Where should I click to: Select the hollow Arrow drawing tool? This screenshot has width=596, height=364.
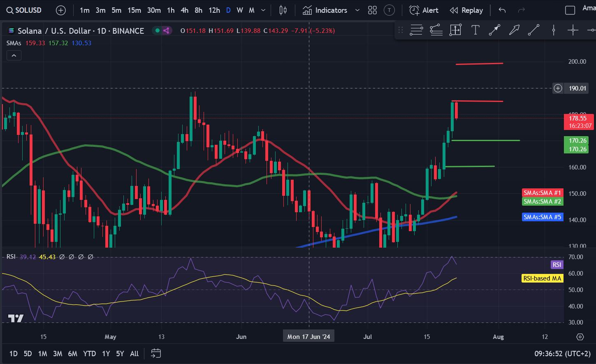pos(514,30)
